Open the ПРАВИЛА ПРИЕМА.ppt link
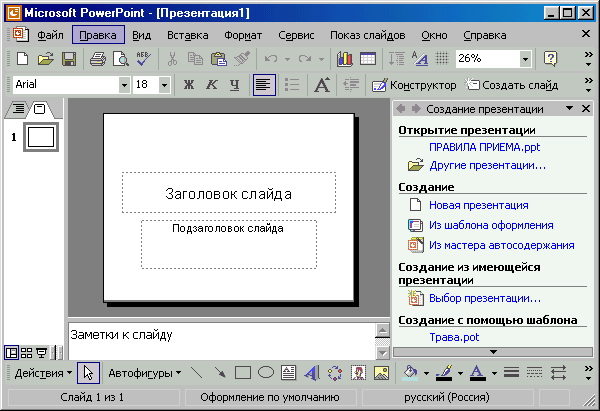This screenshot has height=411, width=600. (484, 147)
